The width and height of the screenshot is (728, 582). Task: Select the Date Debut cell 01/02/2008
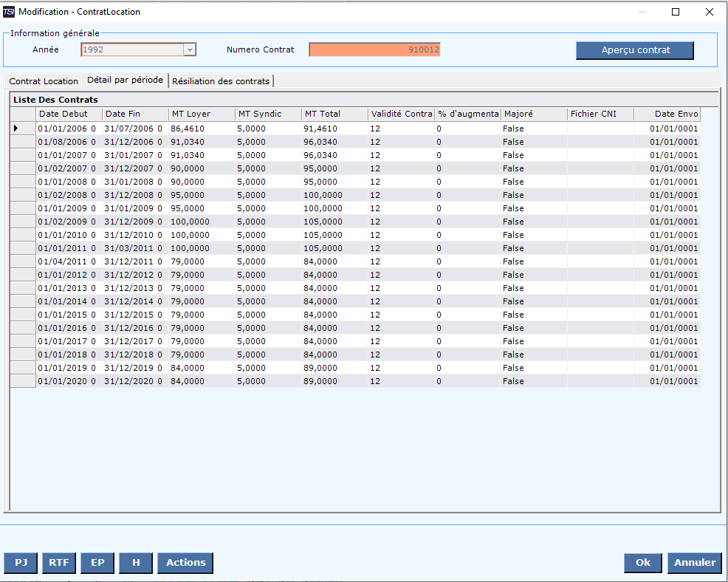click(69, 195)
